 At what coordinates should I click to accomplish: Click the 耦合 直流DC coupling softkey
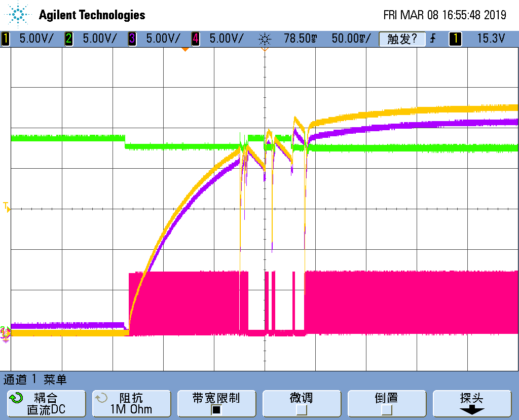[46, 403]
